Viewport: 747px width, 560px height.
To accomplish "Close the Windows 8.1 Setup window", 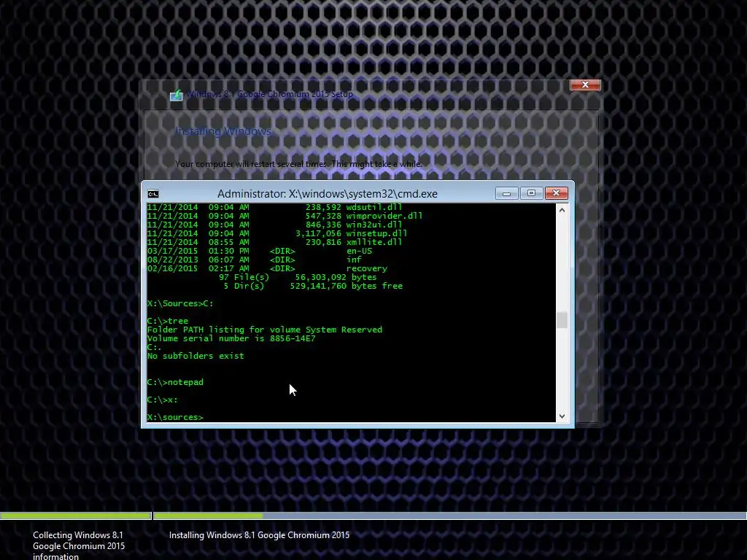I will click(585, 85).
